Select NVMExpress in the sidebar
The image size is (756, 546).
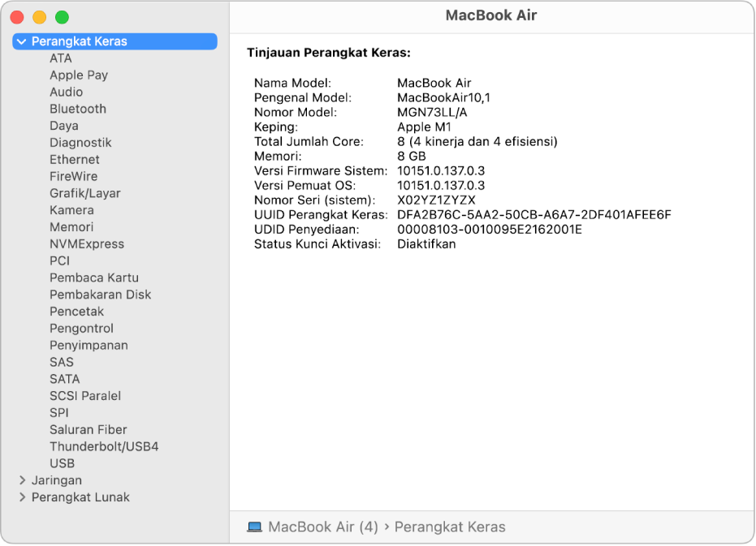coord(87,244)
